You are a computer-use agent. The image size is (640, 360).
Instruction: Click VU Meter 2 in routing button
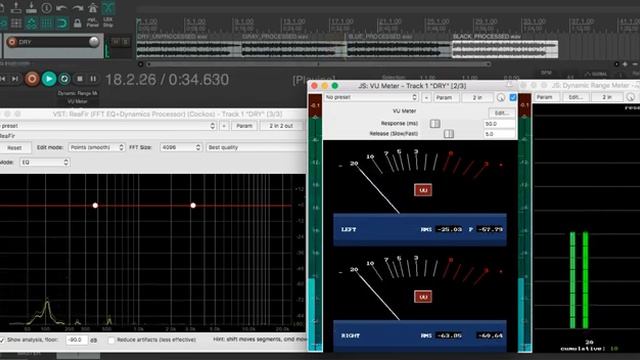click(477, 97)
